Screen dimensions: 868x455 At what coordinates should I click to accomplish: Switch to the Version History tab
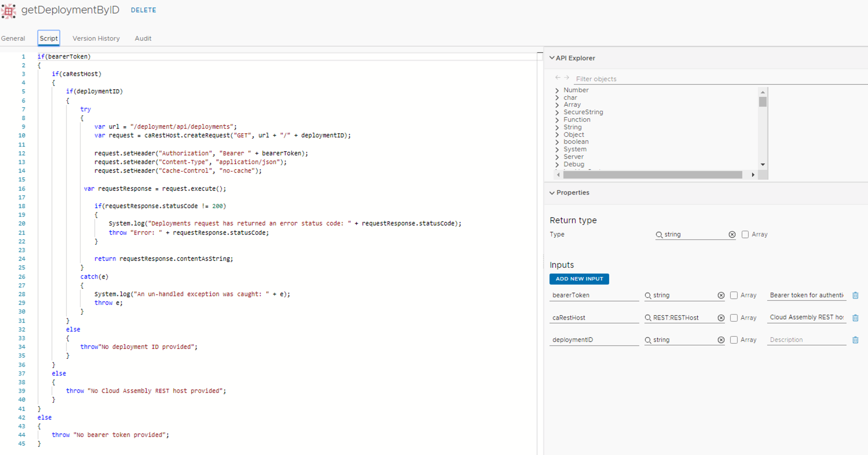[x=96, y=38]
